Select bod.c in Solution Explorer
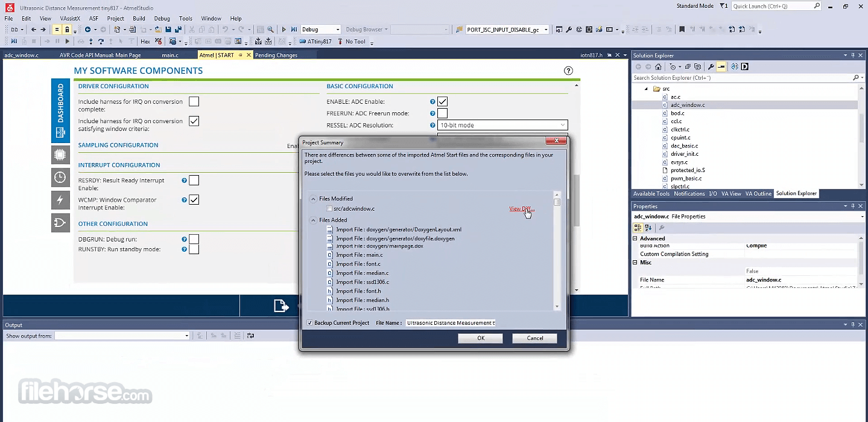 (677, 113)
